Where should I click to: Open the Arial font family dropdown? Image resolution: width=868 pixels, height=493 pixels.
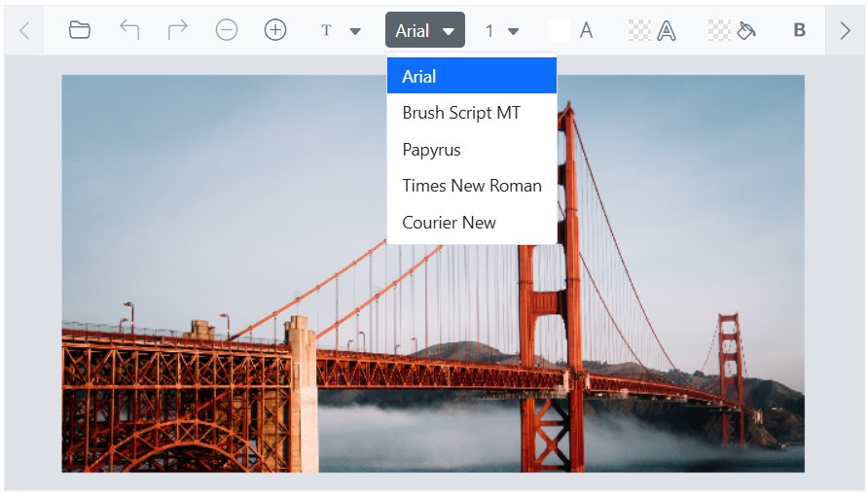[x=425, y=30]
